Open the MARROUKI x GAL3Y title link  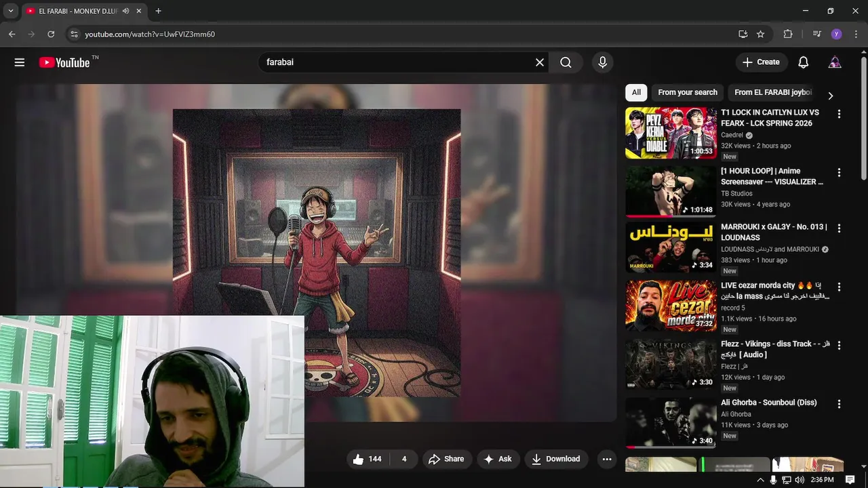[x=774, y=232]
